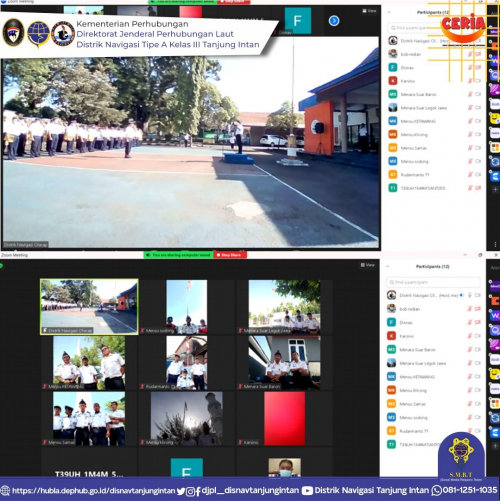Toggle the host microphone icon in lower participants list
This screenshot has height=501, width=500.
click(x=470, y=295)
